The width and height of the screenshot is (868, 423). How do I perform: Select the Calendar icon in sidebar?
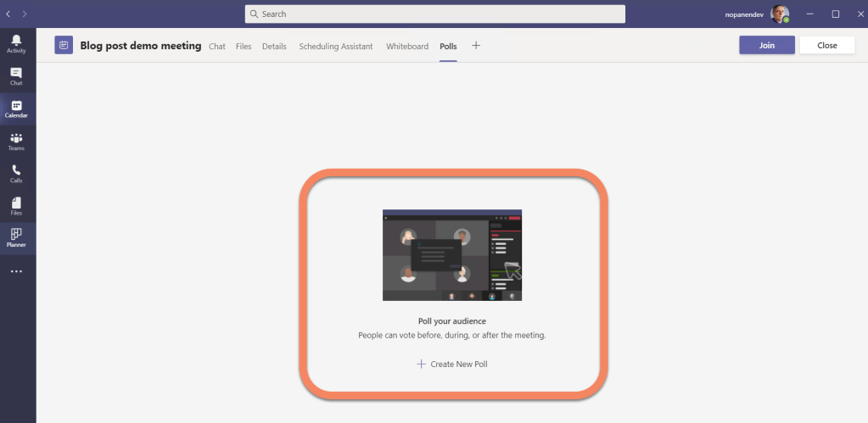[x=16, y=109]
